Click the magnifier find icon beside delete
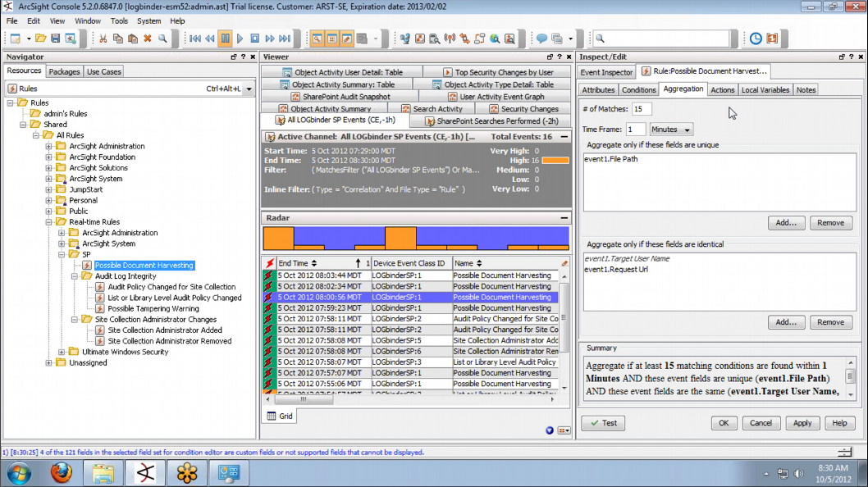 pos(162,39)
